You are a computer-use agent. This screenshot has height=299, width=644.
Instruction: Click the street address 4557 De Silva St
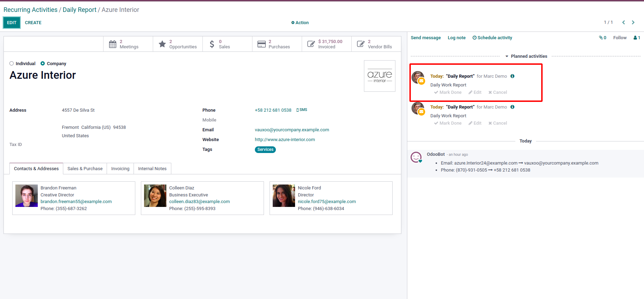(78, 110)
